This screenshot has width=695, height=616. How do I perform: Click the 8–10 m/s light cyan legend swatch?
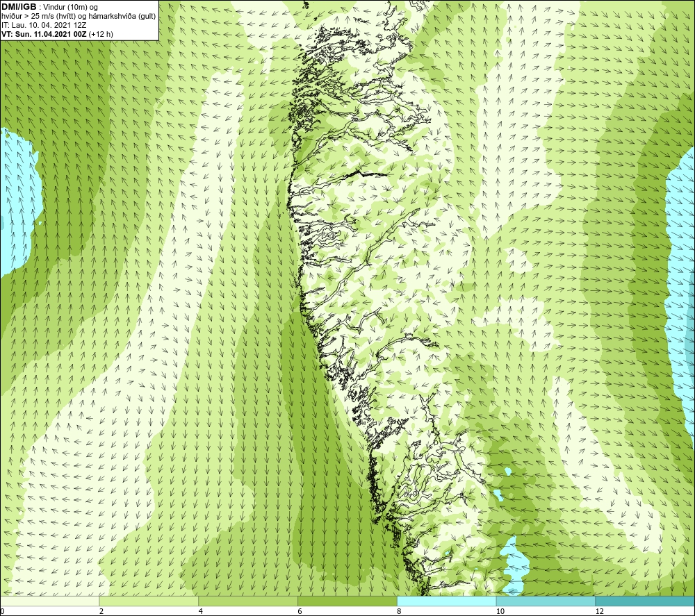[447, 601]
